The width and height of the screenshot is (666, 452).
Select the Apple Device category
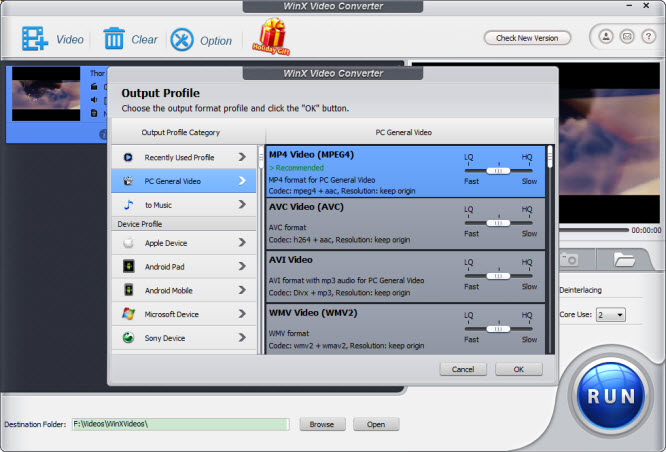[x=184, y=243]
